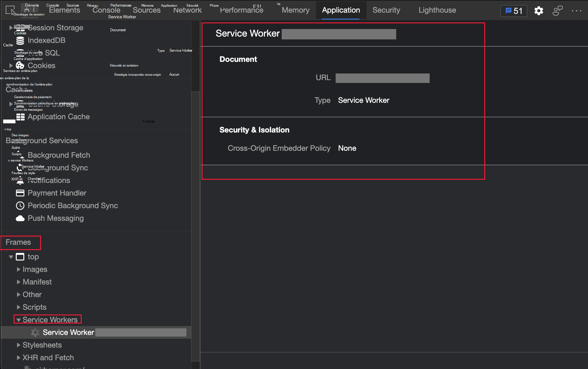Click the Type value Service Worker
588x369 pixels.
point(364,100)
